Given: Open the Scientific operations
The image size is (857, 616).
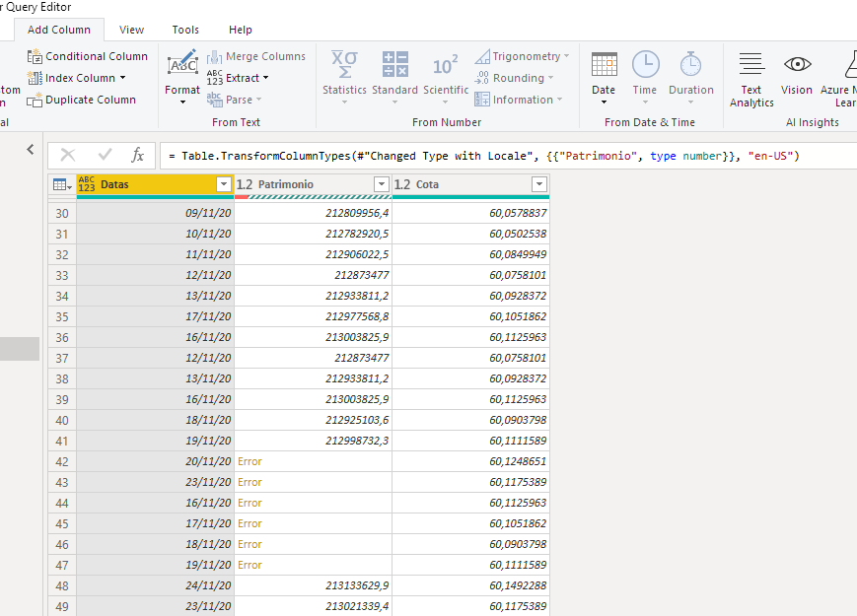Looking at the screenshot, I should tap(446, 77).
